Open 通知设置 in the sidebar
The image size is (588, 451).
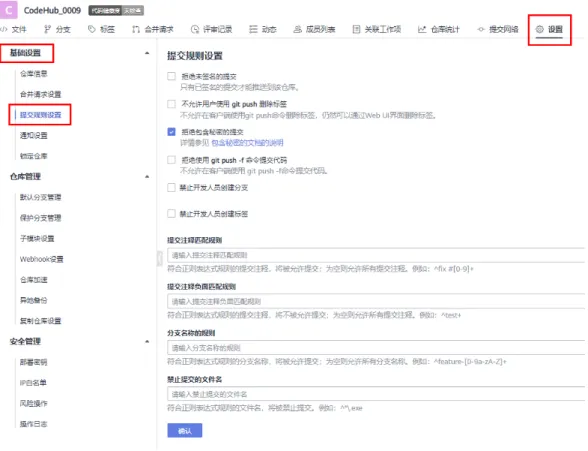pyautogui.click(x=34, y=135)
